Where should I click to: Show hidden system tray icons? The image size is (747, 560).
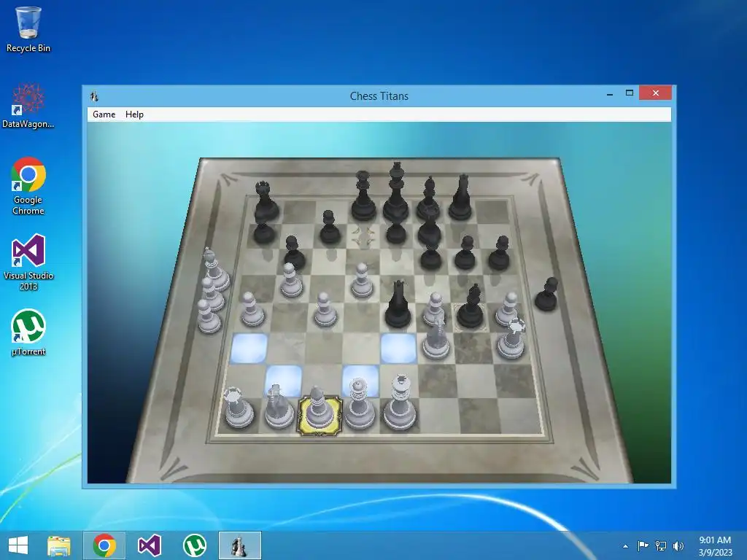point(625,546)
